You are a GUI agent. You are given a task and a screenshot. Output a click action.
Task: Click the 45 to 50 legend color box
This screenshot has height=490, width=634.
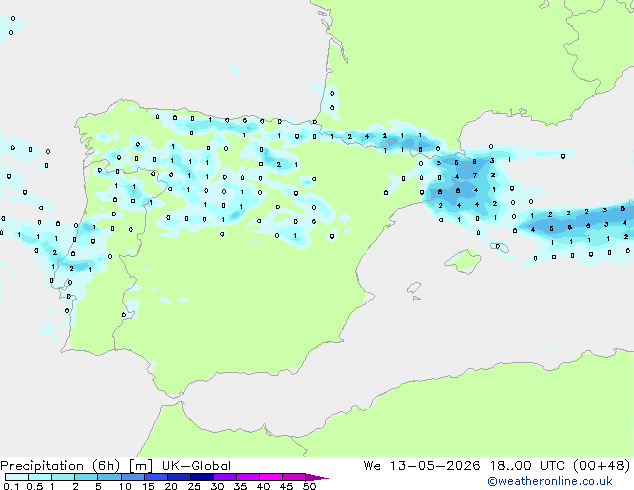(x=294, y=477)
